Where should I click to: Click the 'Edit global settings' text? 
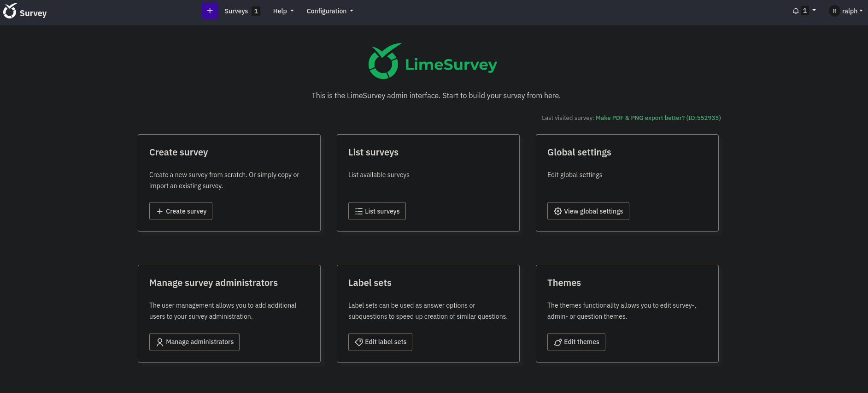(x=575, y=175)
